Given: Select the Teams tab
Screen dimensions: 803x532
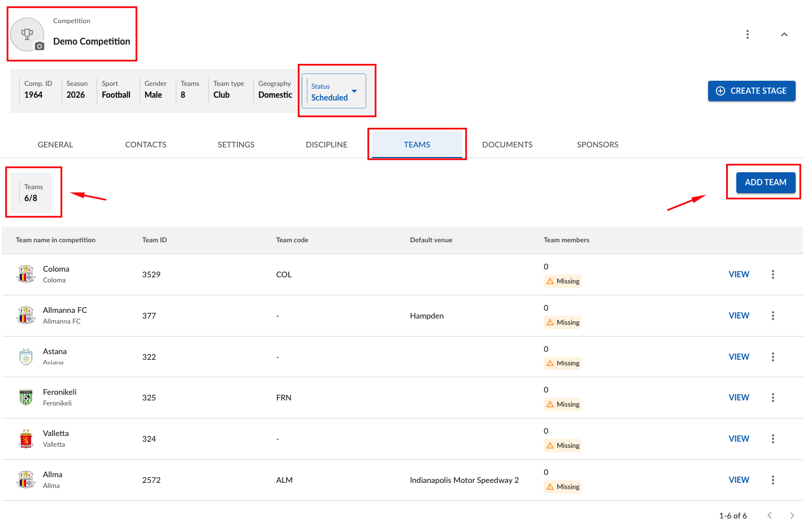Looking at the screenshot, I should 417,145.
